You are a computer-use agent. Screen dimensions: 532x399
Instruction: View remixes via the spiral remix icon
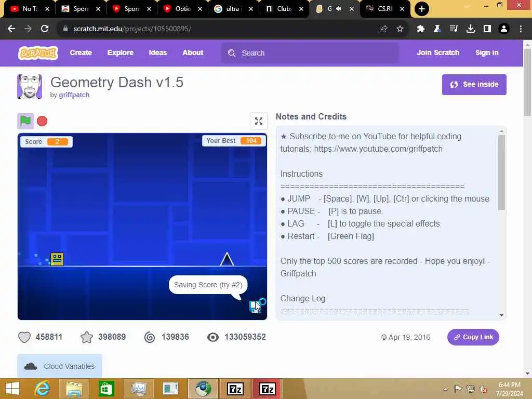point(150,337)
